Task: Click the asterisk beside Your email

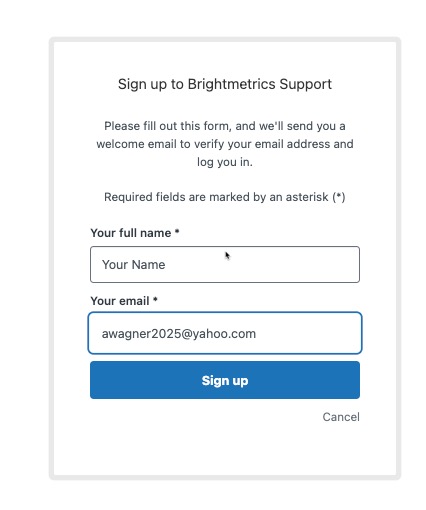Action: pos(155,299)
